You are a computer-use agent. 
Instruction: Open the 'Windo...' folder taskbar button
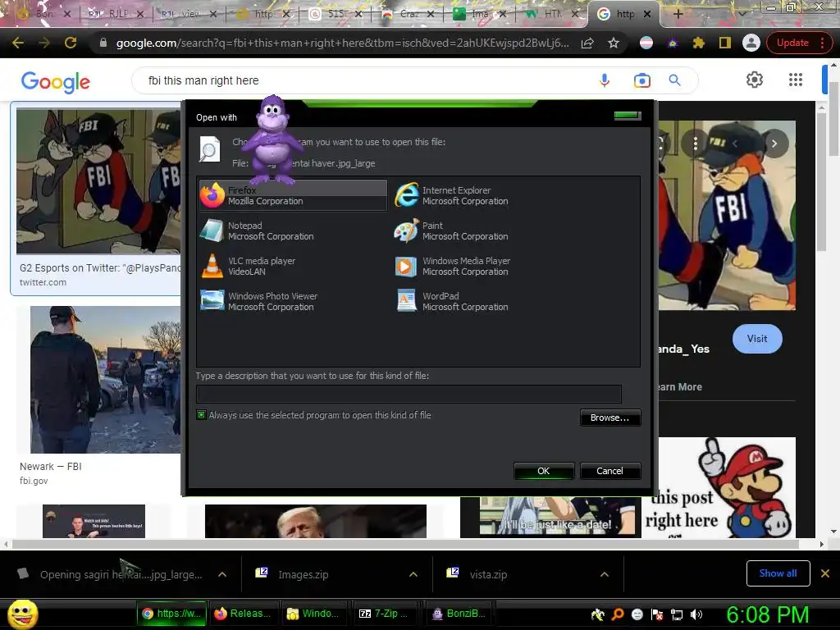(x=315, y=614)
